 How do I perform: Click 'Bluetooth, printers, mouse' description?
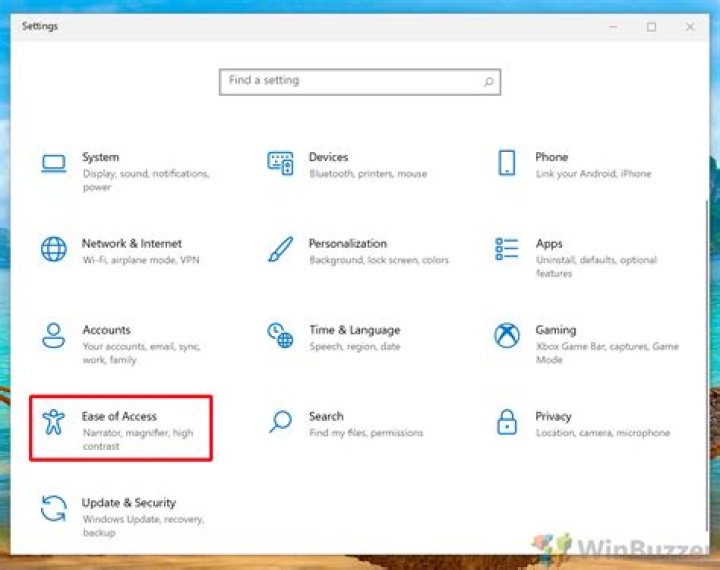(368, 174)
